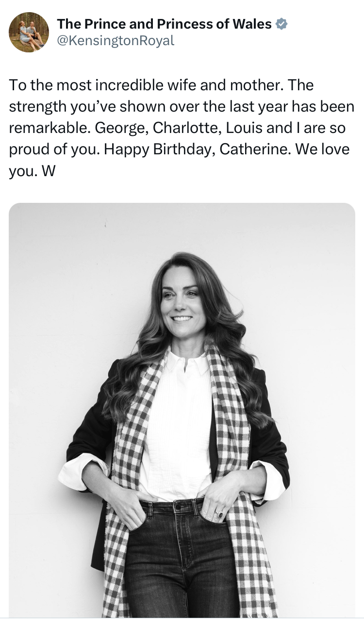Click the blue verified badge

(281, 23)
